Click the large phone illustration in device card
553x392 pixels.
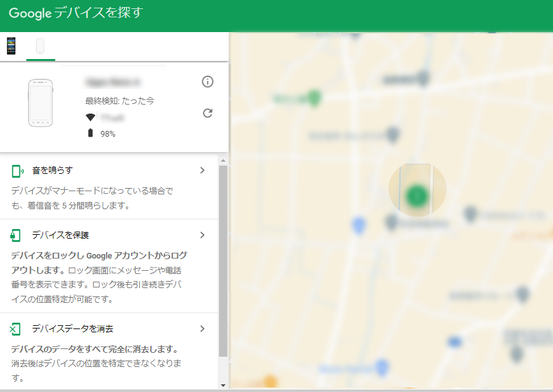pos(40,103)
